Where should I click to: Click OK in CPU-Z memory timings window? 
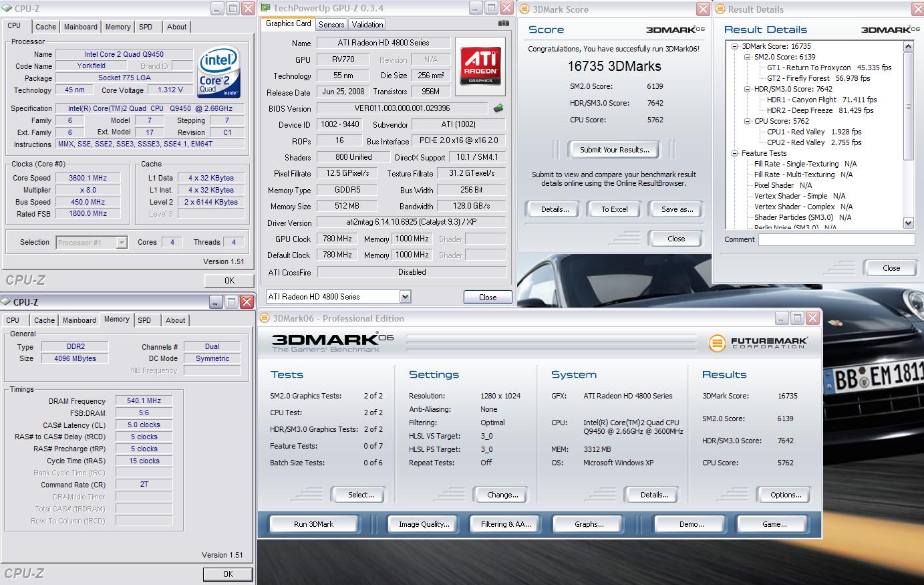(x=228, y=574)
